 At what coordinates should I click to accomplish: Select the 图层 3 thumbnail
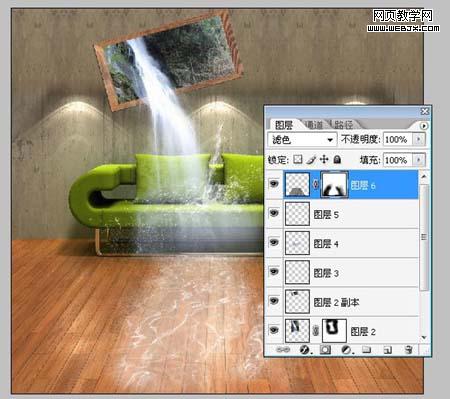click(297, 273)
